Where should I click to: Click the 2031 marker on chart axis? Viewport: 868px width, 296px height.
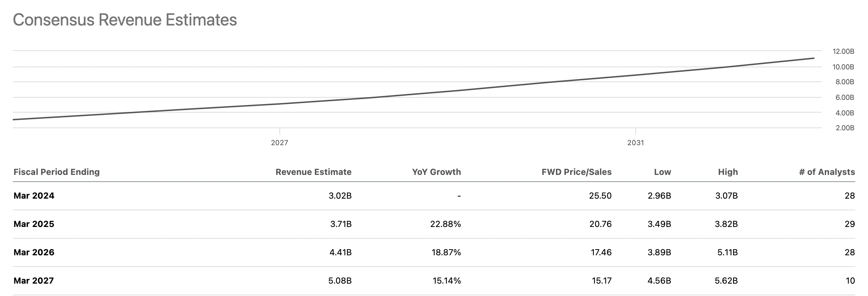click(635, 143)
